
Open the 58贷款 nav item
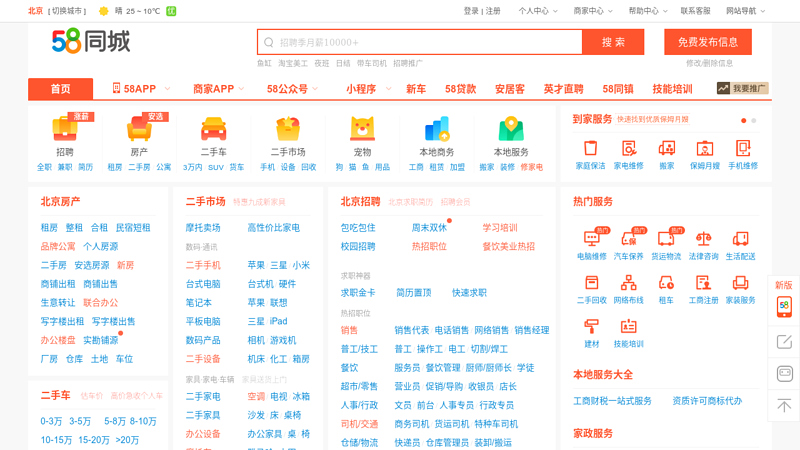[460, 89]
